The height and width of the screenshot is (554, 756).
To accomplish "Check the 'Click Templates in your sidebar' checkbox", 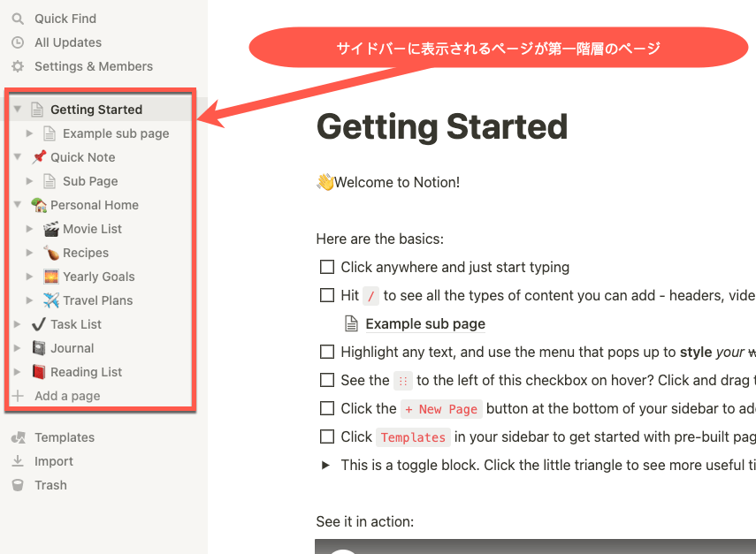I will (327, 436).
